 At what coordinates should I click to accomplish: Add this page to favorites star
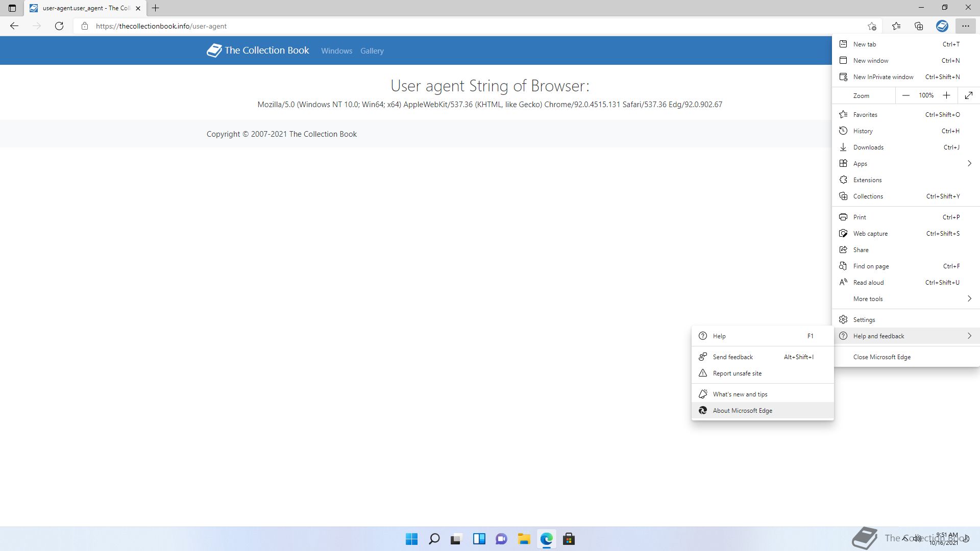pyautogui.click(x=872, y=26)
